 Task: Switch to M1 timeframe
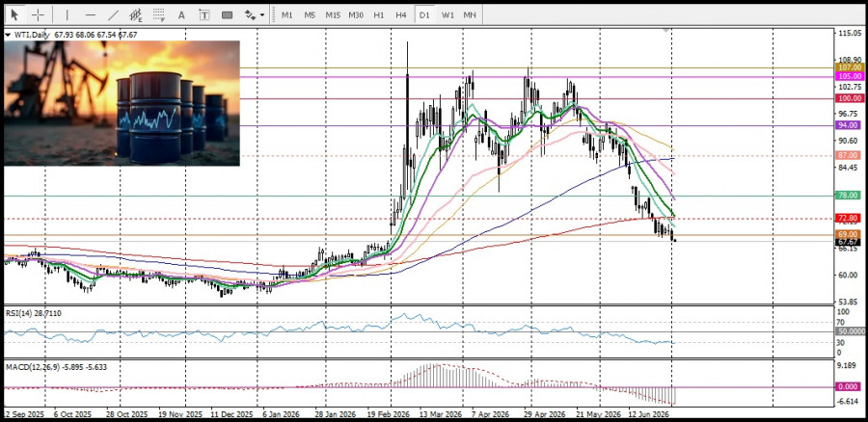coord(286,14)
